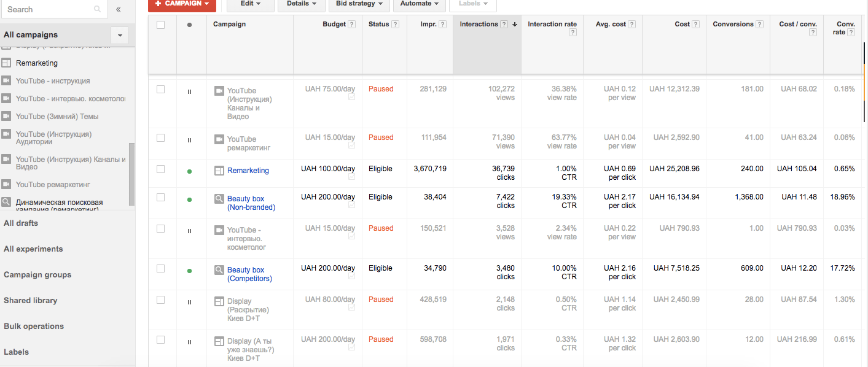Viewport: 868px width, 367px height.
Task: Sort by the Interactions column header
Action: click(x=479, y=25)
